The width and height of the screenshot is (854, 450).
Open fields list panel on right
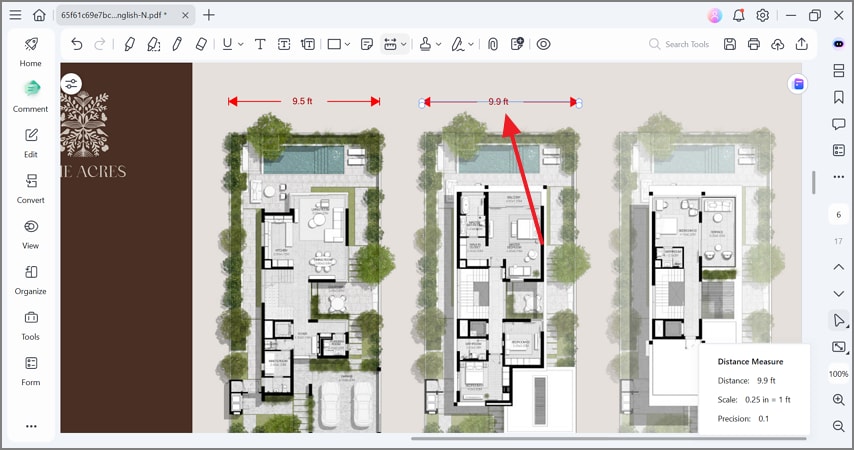click(x=839, y=150)
